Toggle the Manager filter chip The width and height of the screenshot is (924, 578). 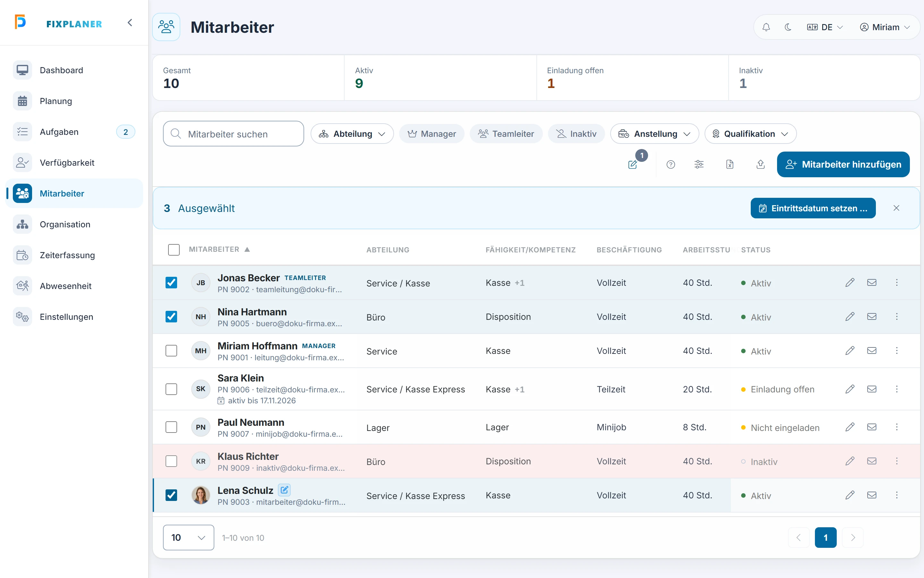432,134
